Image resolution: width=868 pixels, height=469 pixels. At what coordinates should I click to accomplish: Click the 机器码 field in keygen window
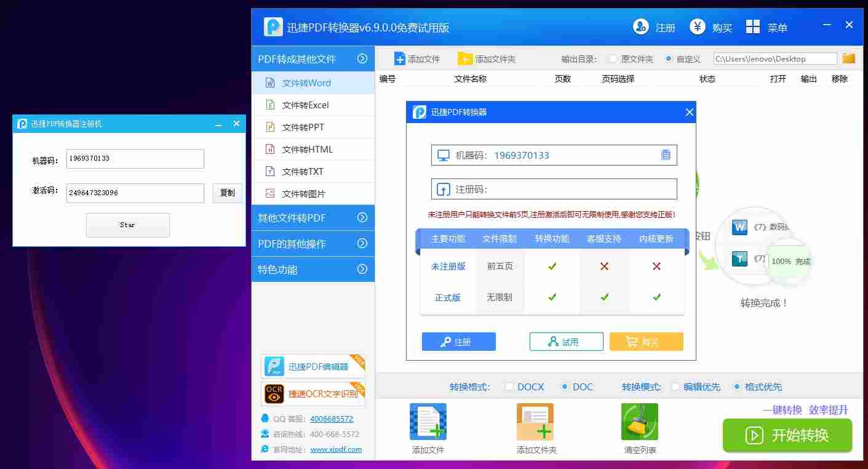pyautogui.click(x=135, y=158)
